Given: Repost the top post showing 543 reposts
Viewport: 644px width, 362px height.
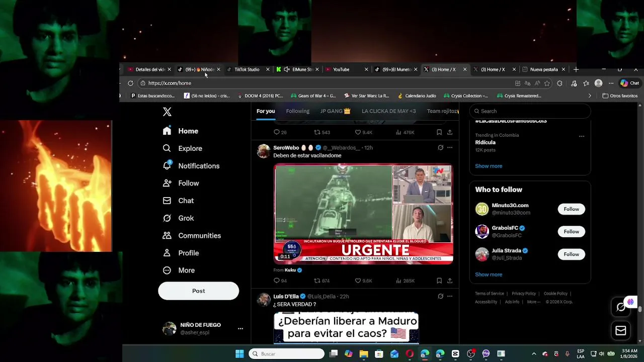Looking at the screenshot, I should tap(321, 132).
